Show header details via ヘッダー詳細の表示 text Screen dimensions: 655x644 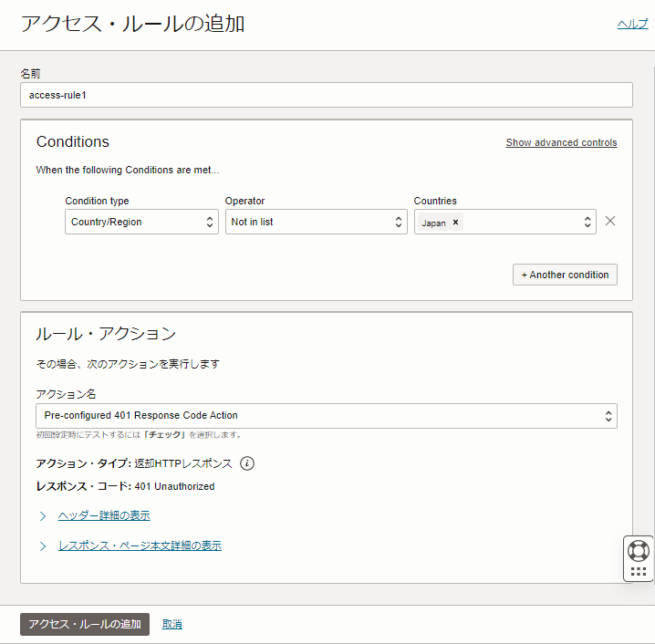click(104, 516)
